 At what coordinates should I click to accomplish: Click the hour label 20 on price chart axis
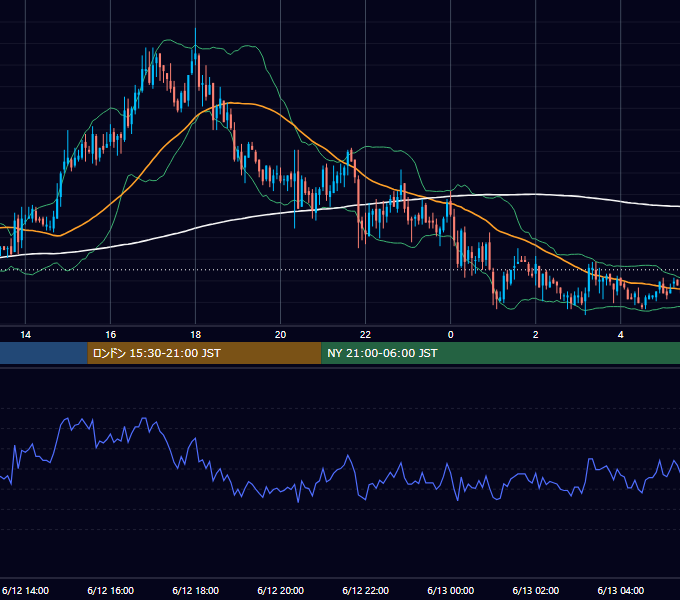(281, 335)
